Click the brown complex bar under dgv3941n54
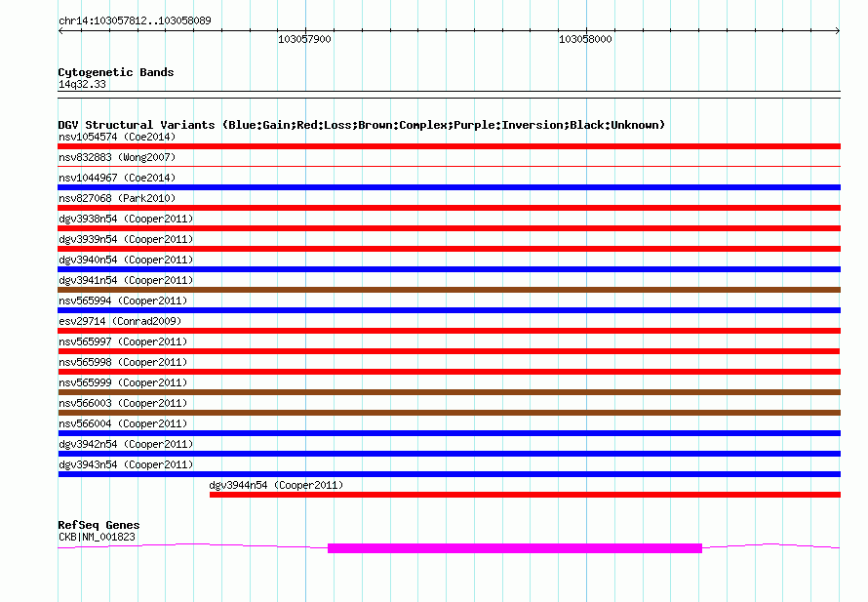The height and width of the screenshot is (602, 868). (449, 290)
